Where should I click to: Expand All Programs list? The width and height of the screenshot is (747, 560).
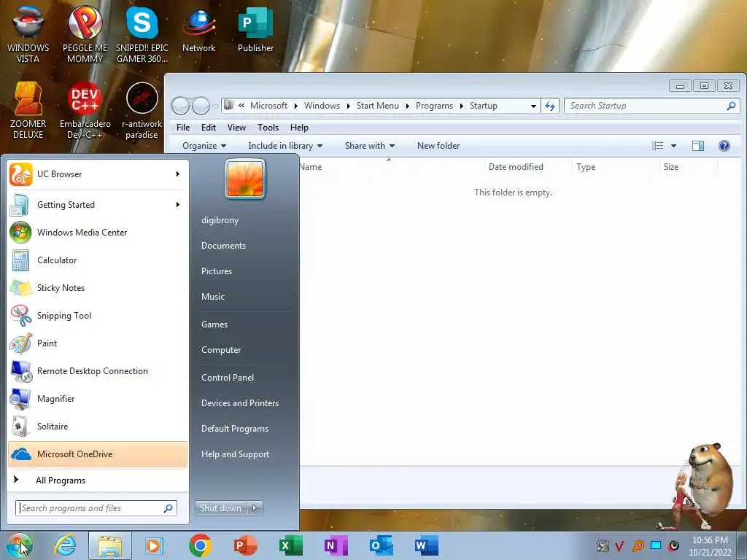(x=98, y=481)
